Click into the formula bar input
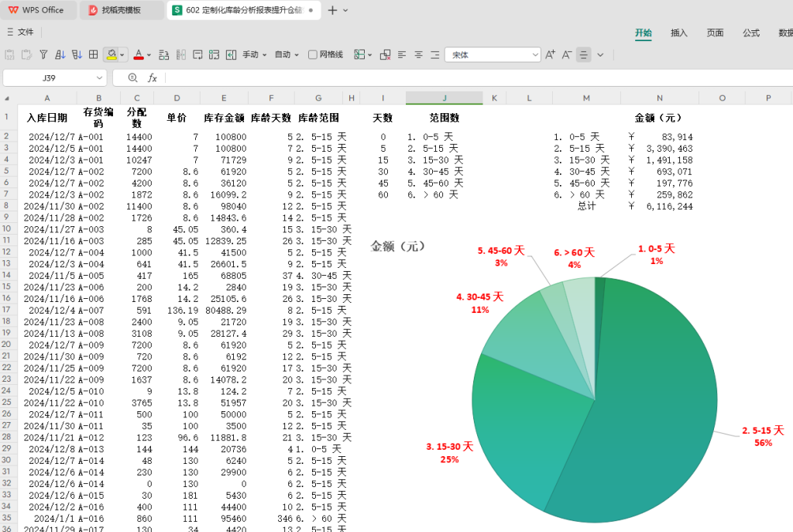The height and width of the screenshot is (532, 793). tap(478, 78)
